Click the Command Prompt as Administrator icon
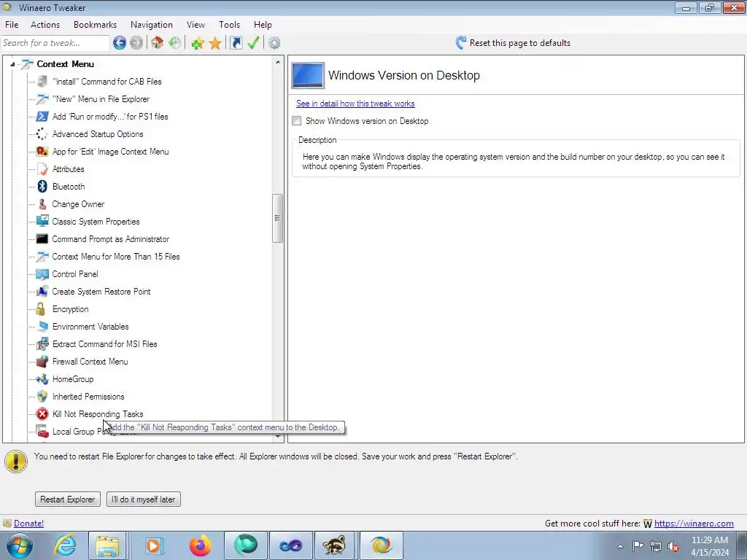 click(42, 239)
